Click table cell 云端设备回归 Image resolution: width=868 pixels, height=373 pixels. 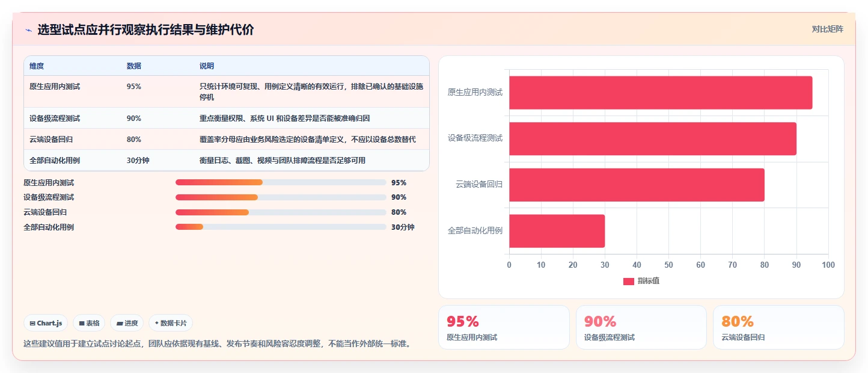[51, 140]
